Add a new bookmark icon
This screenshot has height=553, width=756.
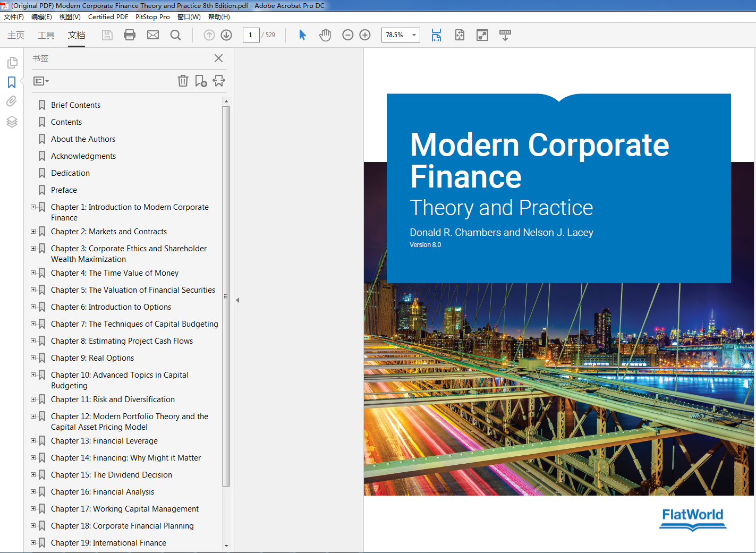coord(201,81)
